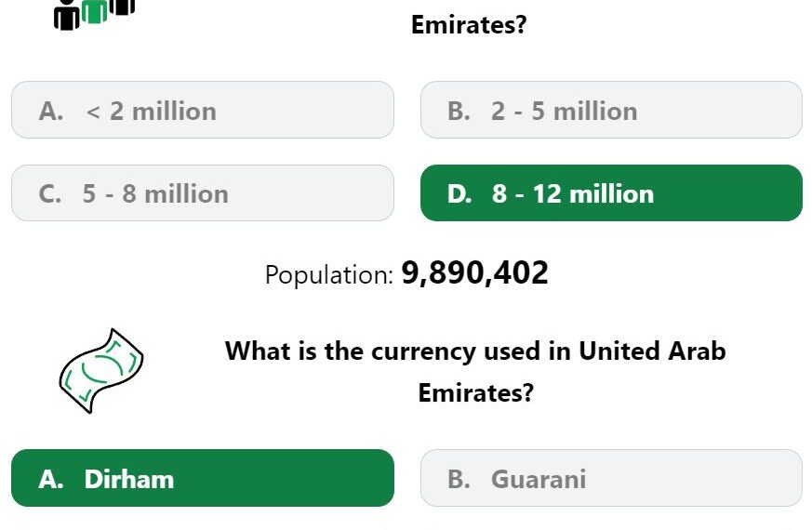812x530 pixels.
Task: Choose the '2 - 5 million' answer
Action: [x=611, y=111]
